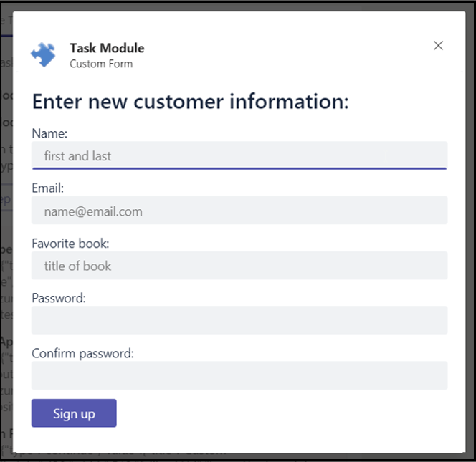Select the Email input field
This screenshot has height=462, width=476.
239,210
